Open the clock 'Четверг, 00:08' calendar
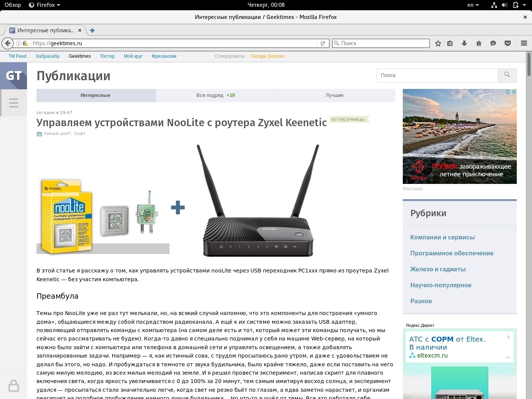Image resolution: width=532 pixels, height=399 pixels. 266,5
